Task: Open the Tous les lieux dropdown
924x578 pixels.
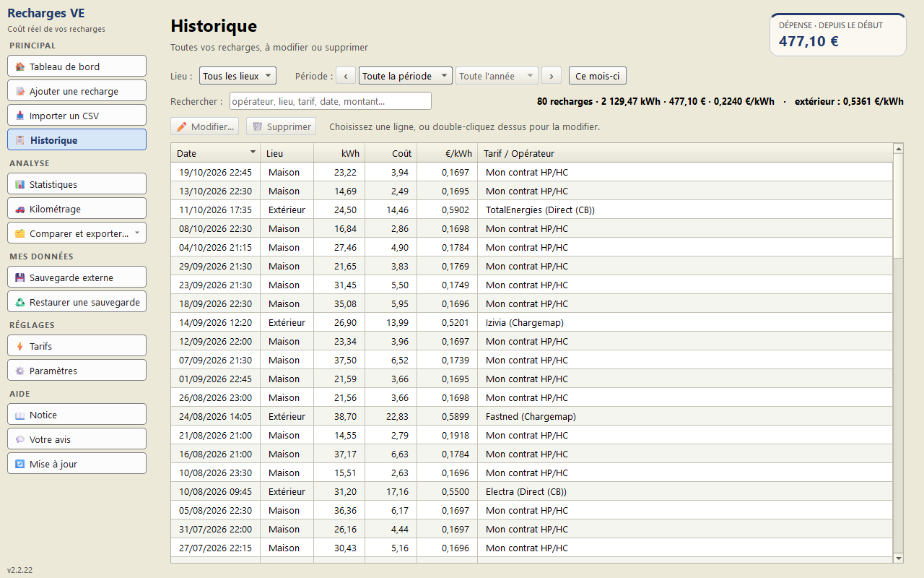Action: pos(237,76)
